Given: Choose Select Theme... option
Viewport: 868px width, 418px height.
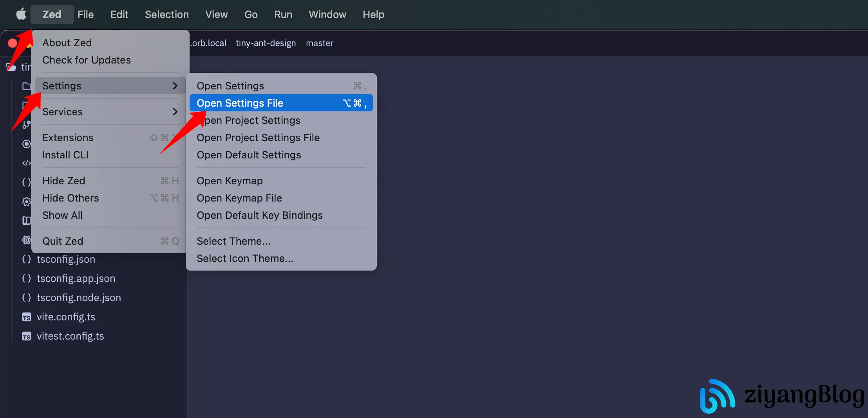Looking at the screenshot, I should point(233,241).
